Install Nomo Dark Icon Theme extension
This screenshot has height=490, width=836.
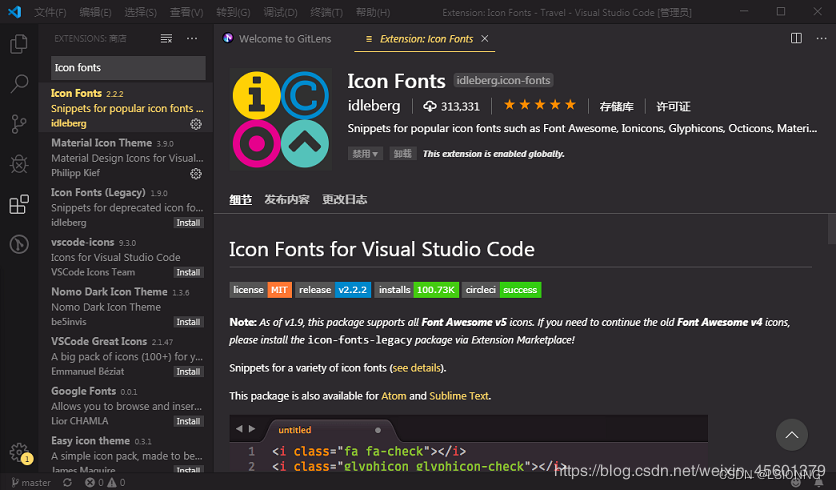point(188,322)
